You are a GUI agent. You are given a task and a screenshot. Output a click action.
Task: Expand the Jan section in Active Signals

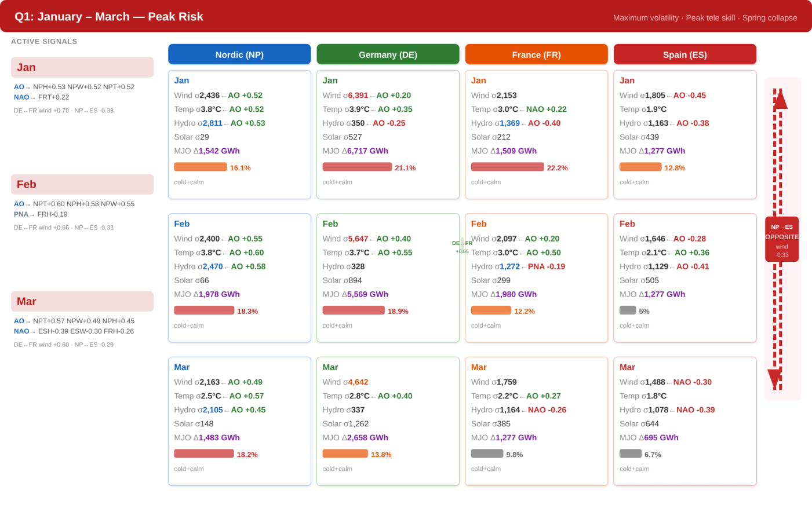82,67
